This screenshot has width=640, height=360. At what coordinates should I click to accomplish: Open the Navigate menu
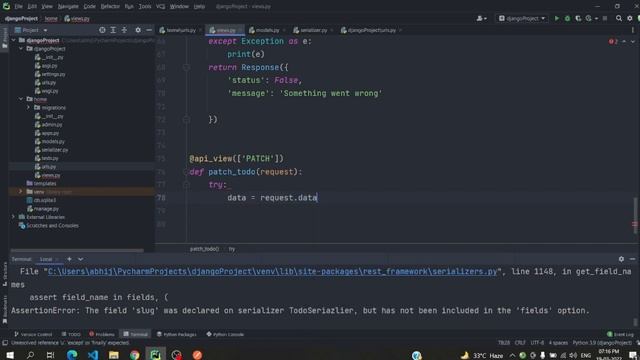tap(68, 7)
